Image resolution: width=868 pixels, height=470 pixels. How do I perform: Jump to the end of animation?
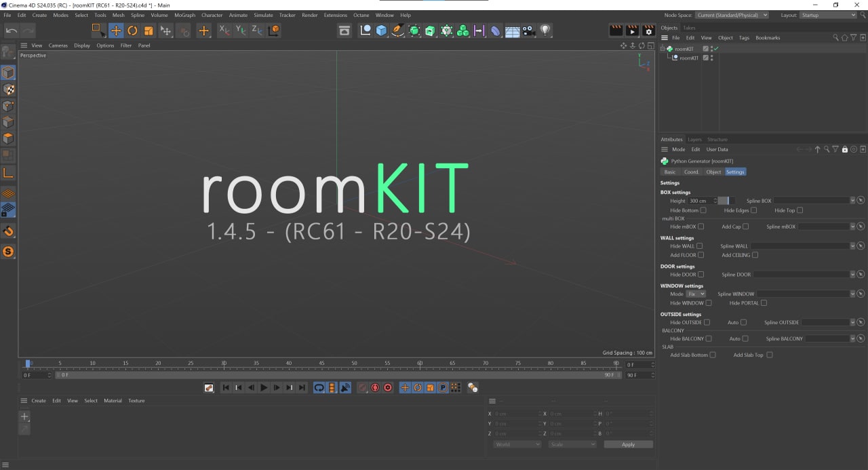(302, 388)
